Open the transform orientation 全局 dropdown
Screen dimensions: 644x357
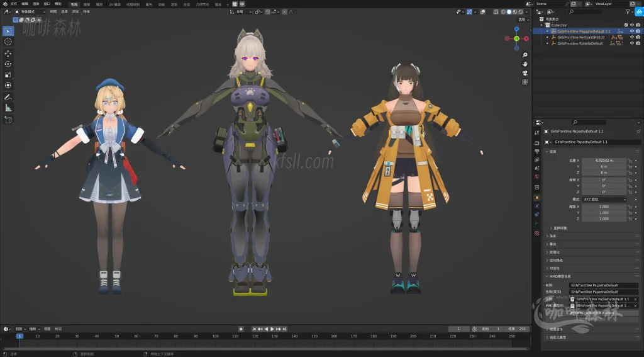coord(241,12)
